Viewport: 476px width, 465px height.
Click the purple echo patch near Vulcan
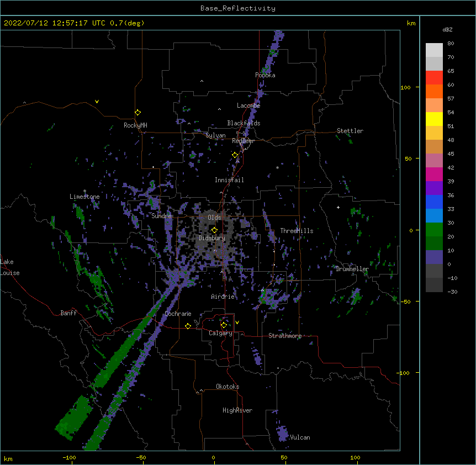pyautogui.click(x=283, y=433)
